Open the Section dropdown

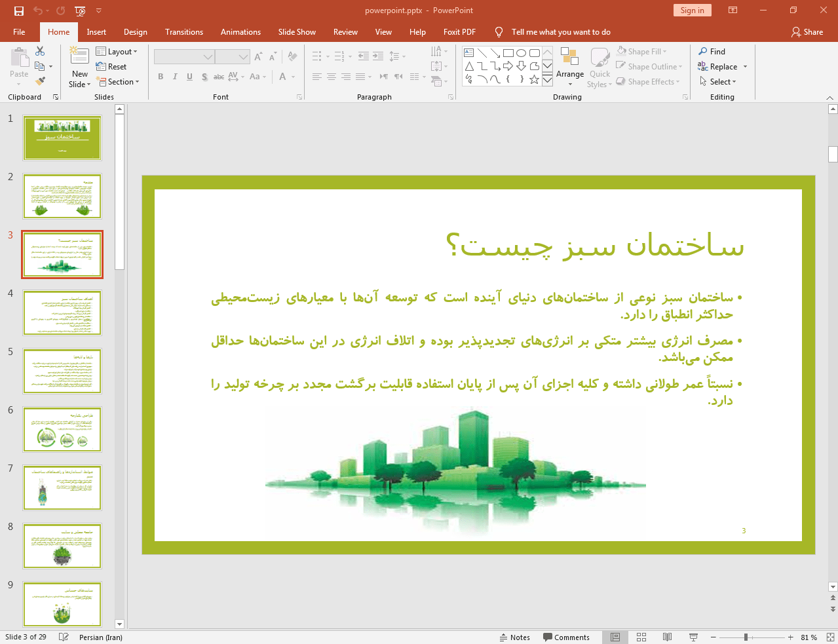(x=118, y=82)
